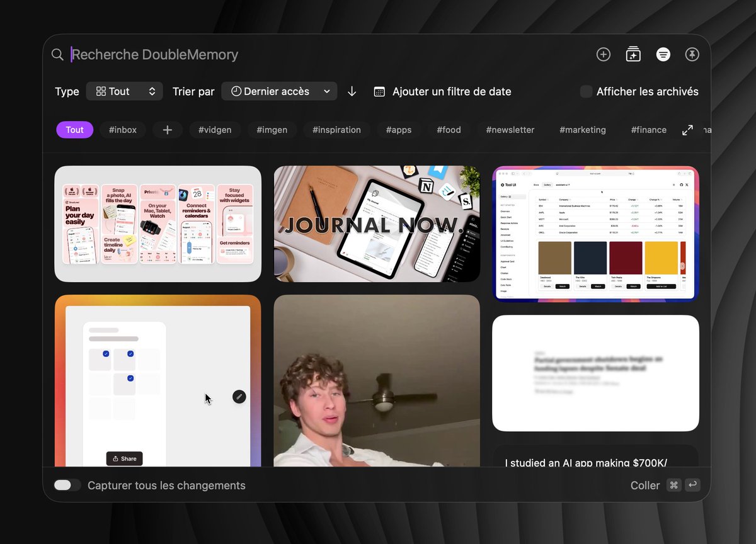
Task: Open the AI collection sparkle icon
Action: click(633, 55)
